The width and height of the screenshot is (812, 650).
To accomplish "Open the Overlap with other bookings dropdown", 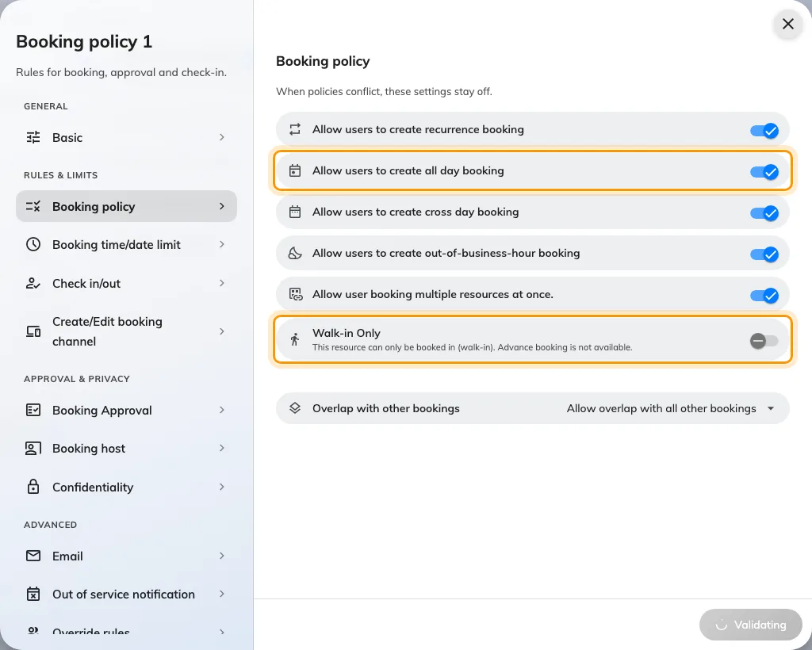I will pyautogui.click(x=532, y=408).
